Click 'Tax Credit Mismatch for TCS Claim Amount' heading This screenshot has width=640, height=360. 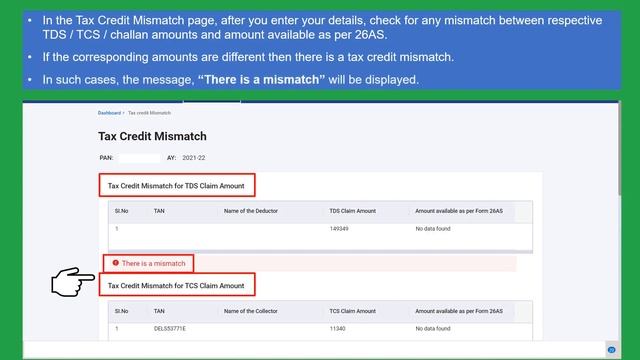coord(176,286)
